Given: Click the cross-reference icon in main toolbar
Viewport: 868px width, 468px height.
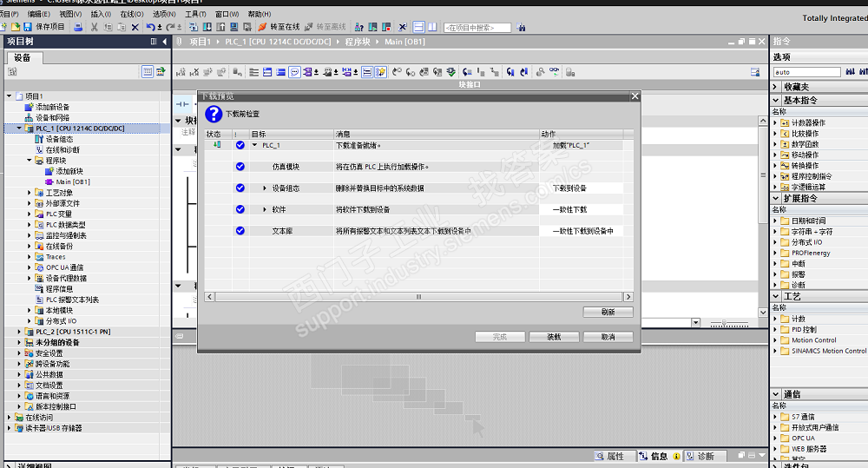Looking at the screenshot, I should (x=403, y=27).
